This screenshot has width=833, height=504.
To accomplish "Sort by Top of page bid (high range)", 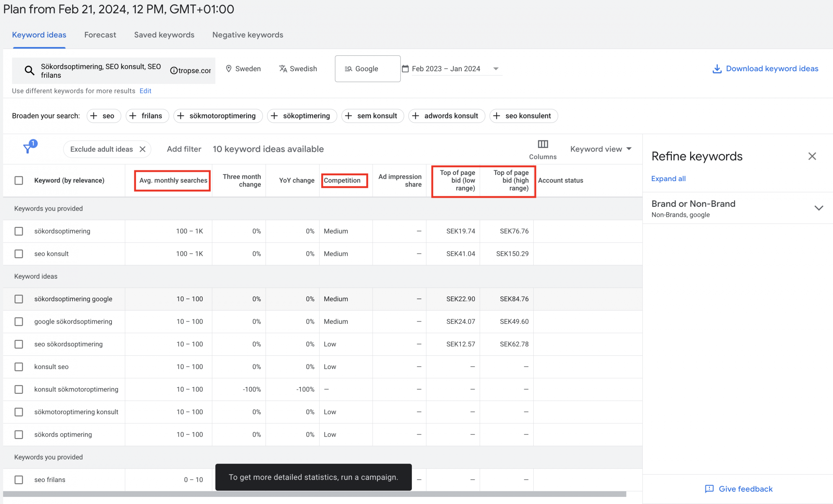I will pyautogui.click(x=511, y=180).
